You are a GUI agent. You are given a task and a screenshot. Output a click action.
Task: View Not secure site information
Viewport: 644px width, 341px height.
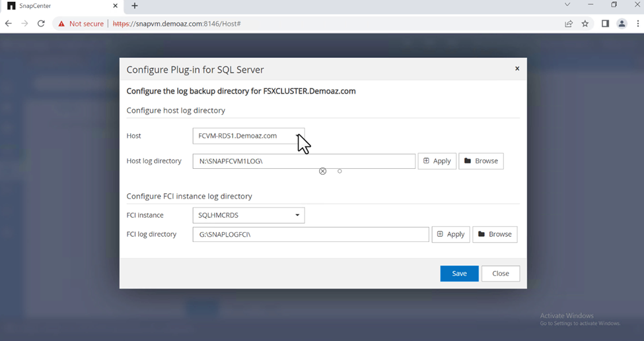(x=81, y=24)
